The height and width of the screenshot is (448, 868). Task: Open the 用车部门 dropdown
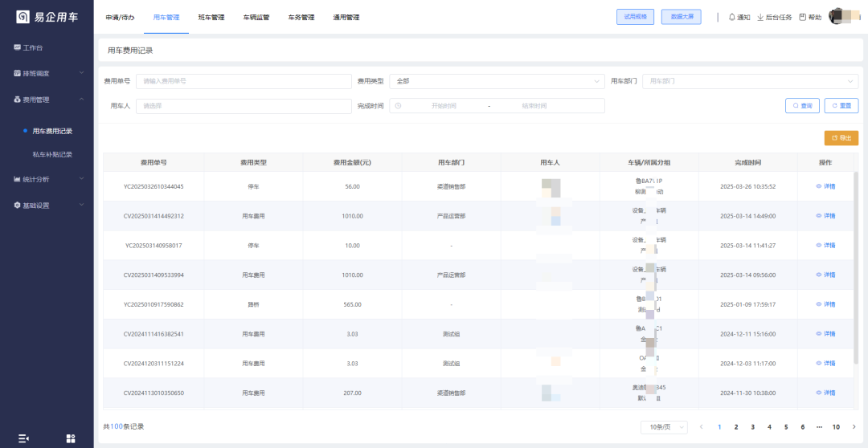pyautogui.click(x=750, y=81)
